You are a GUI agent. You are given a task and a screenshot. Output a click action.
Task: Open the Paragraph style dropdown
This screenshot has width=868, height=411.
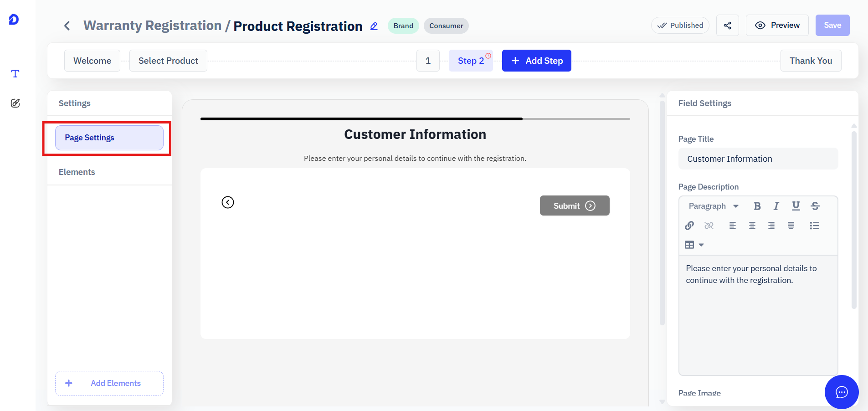click(x=713, y=206)
